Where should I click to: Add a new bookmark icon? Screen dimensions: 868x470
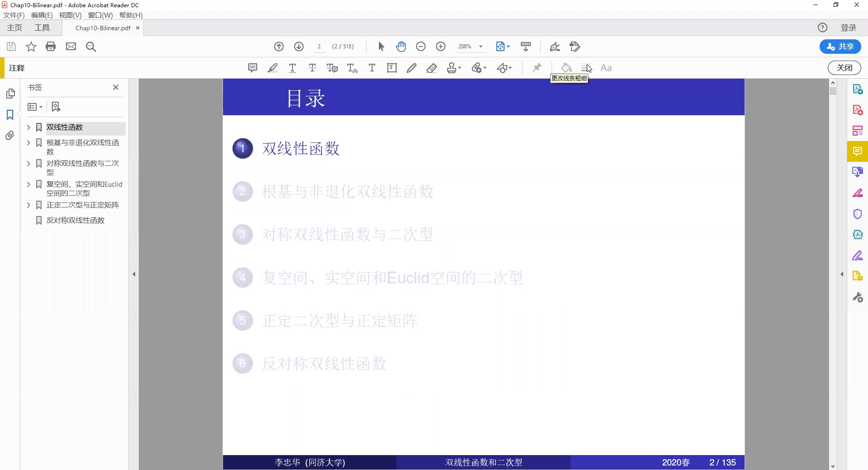point(56,107)
